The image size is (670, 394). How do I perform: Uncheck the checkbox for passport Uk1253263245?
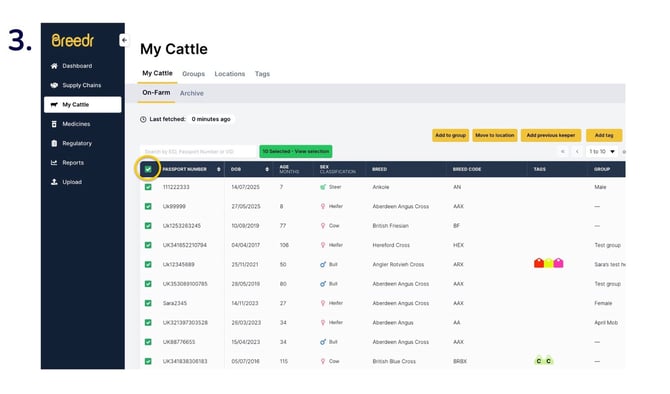(x=148, y=226)
